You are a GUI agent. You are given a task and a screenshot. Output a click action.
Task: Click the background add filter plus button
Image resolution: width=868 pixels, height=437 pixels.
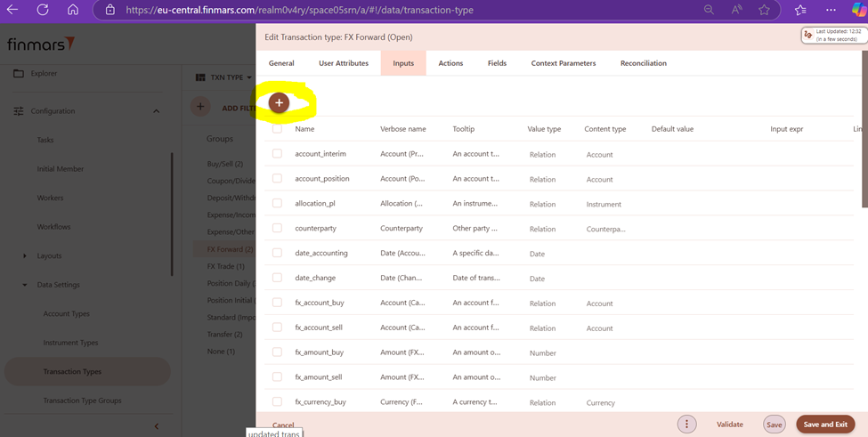click(200, 107)
